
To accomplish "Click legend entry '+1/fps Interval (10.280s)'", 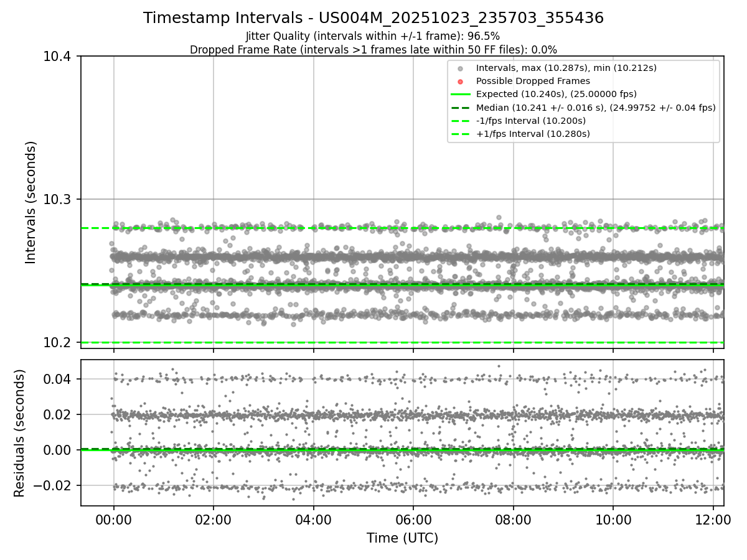I will [x=533, y=134].
